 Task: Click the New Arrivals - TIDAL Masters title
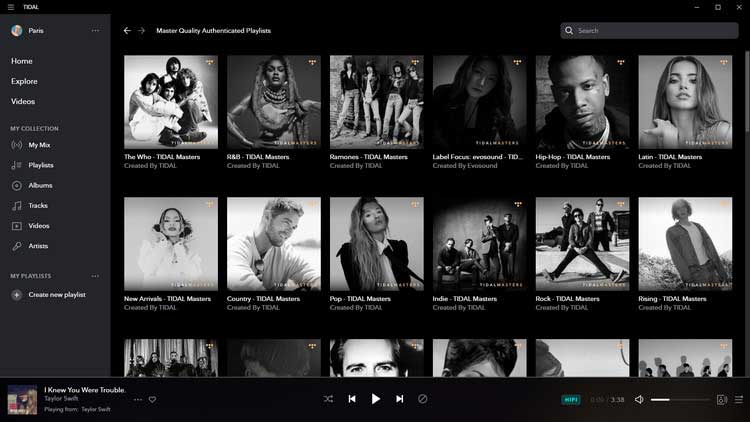[x=167, y=299]
